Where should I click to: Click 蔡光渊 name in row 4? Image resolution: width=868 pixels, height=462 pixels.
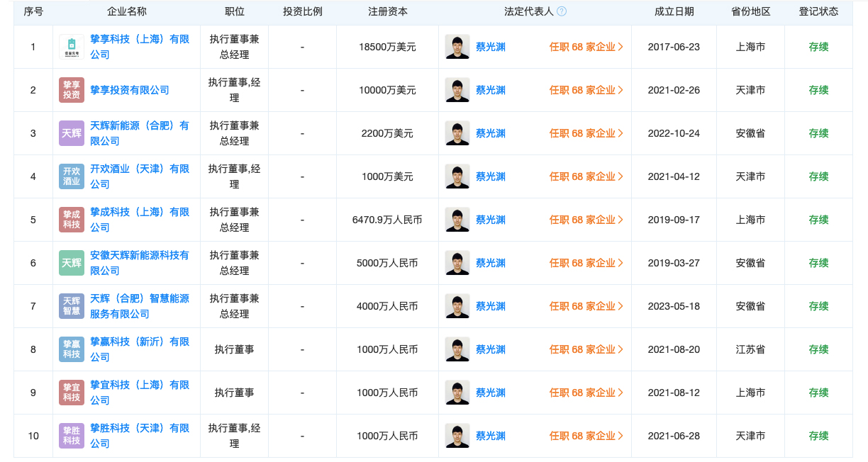(490, 176)
